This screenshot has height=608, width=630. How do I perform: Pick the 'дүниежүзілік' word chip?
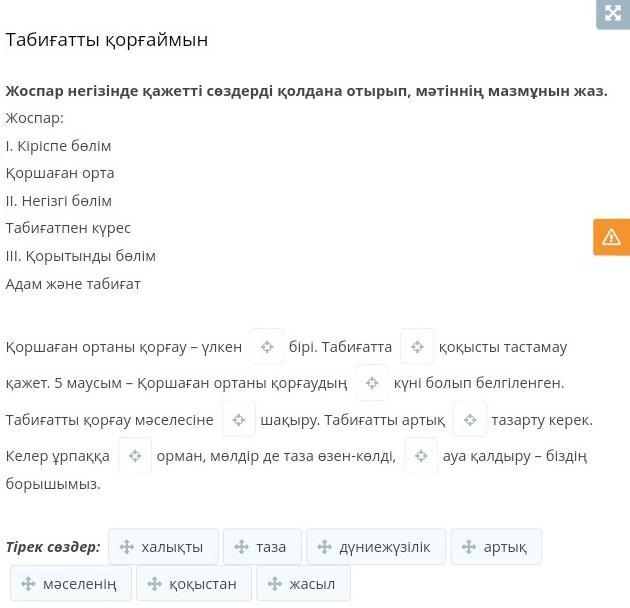(375, 547)
